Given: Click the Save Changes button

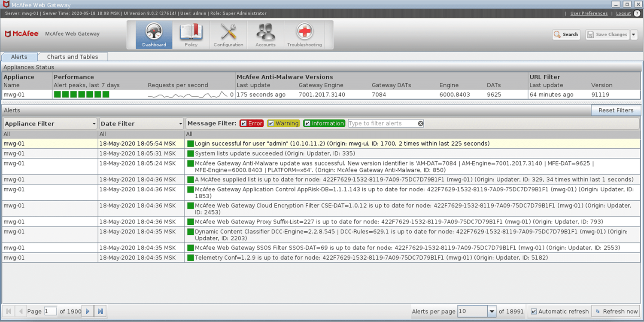Looking at the screenshot, I should (x=608, y=35).
